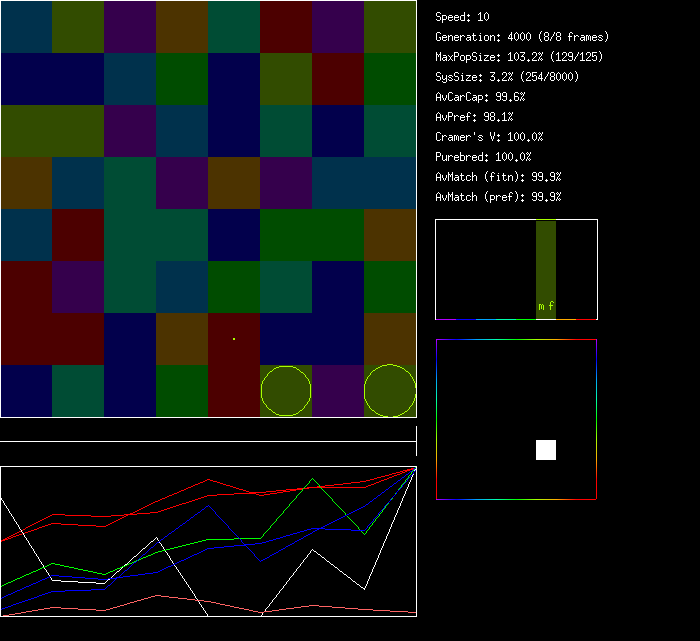700x641 pixels.
Task: Click the white square in the rainbow-bordered box
Action: [x=546, y=450]
